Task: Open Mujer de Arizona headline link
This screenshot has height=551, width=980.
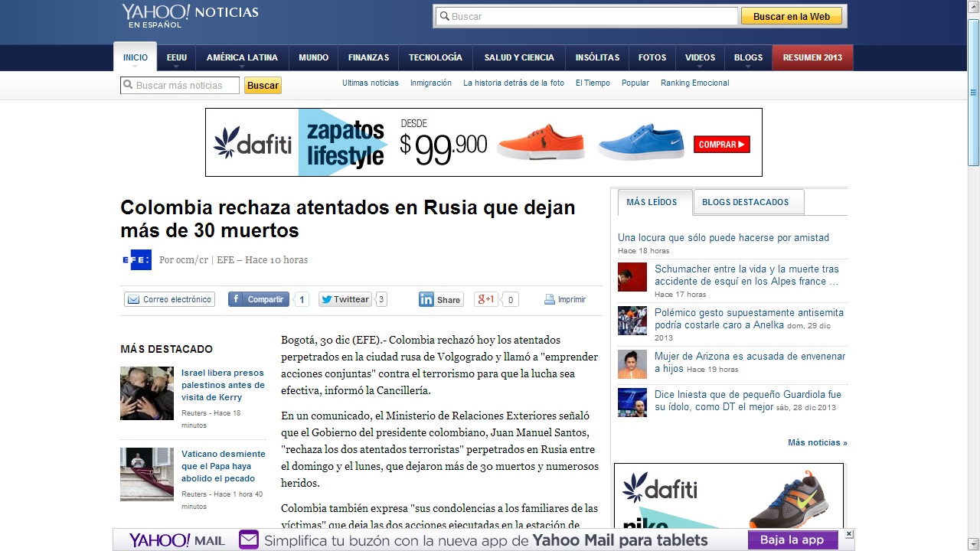Action: (750, 363)
